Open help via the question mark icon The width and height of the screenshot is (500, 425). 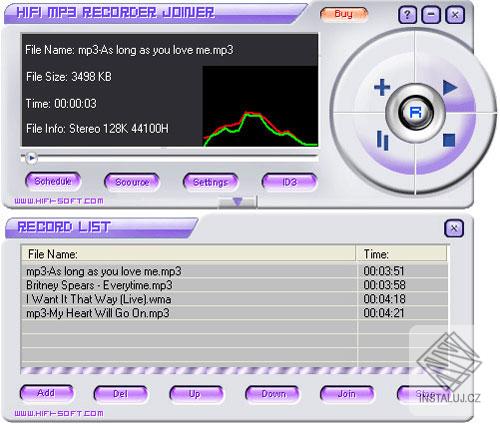tap(407, 15)
